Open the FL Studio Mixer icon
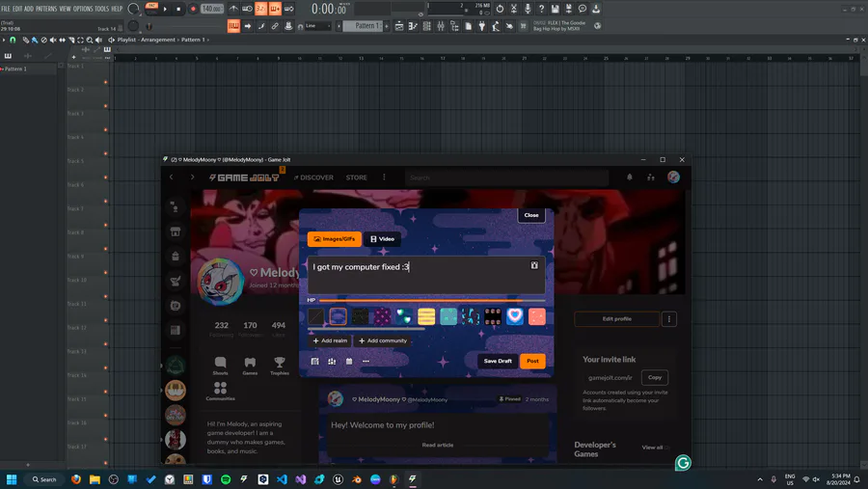 pos(441,26)
